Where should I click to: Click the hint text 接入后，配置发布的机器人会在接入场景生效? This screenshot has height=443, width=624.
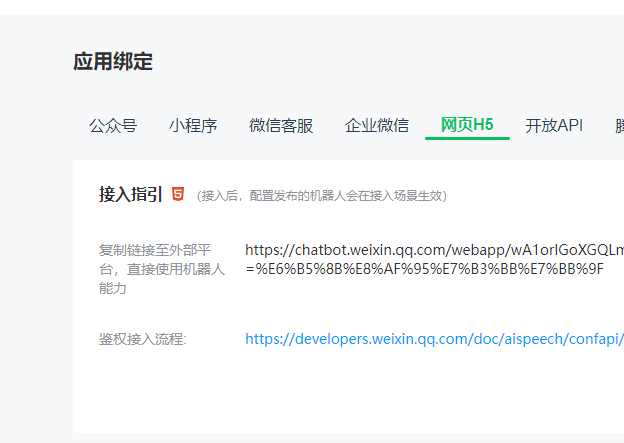tap(322, 196)
